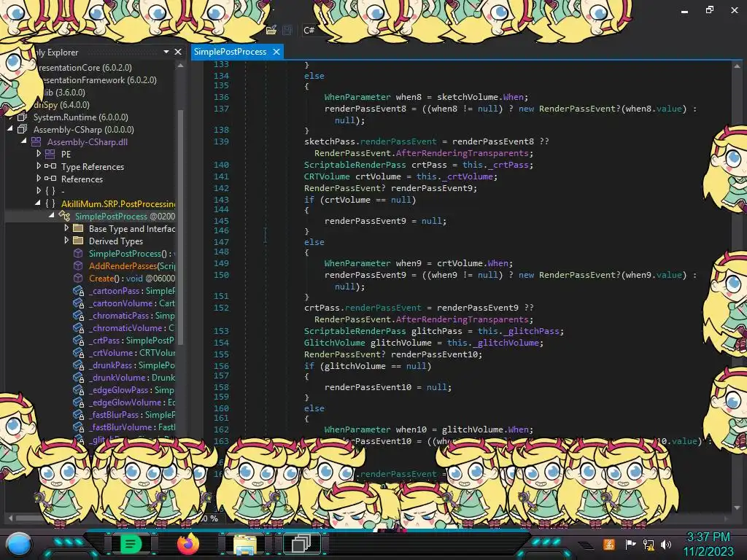Click 'this._glitchPass' on line 153
The width and height of the screenshot is (747, 560).
518,331
